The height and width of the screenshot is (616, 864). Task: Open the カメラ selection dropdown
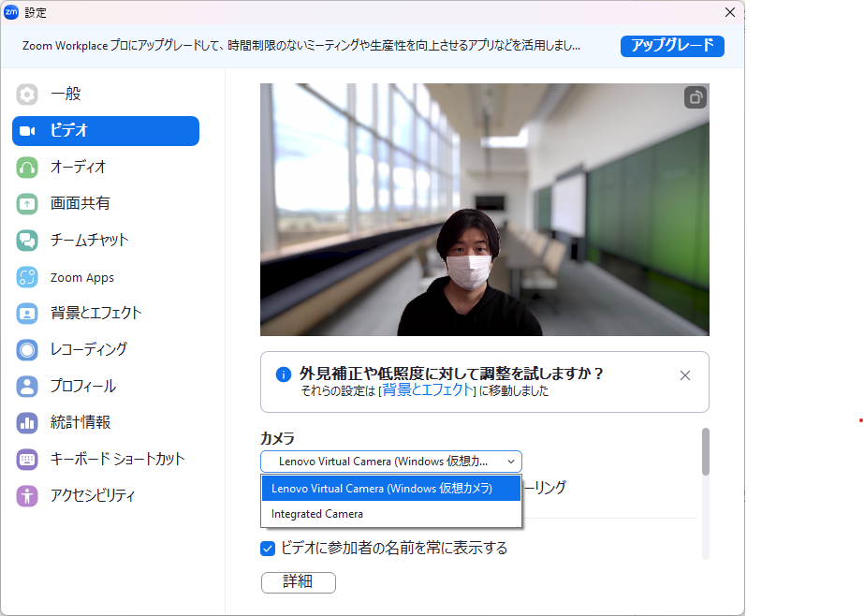(390, 462)
